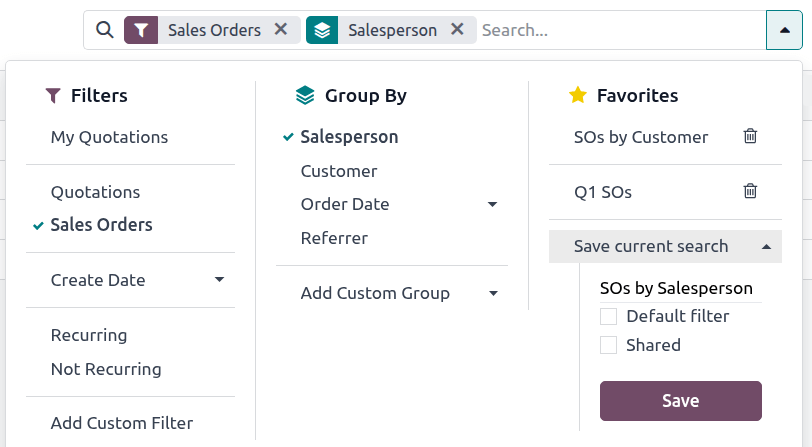Expand the Order Date grouping options

coord(492,205)
